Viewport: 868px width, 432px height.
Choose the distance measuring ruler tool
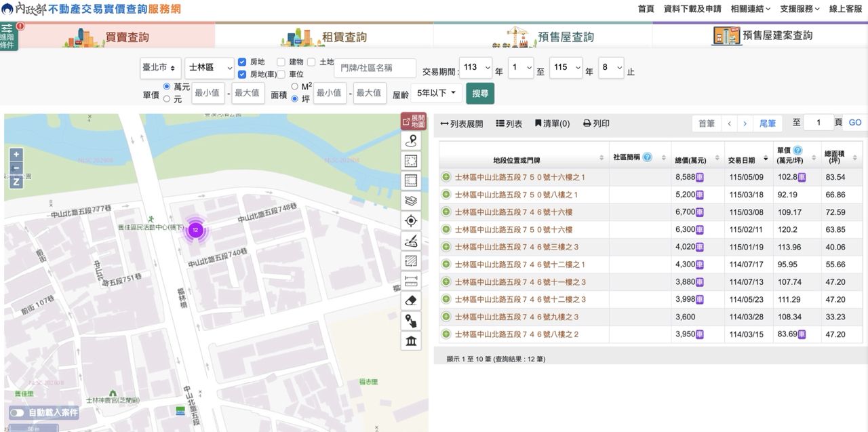pyautogui.click(x=411, y=281)
